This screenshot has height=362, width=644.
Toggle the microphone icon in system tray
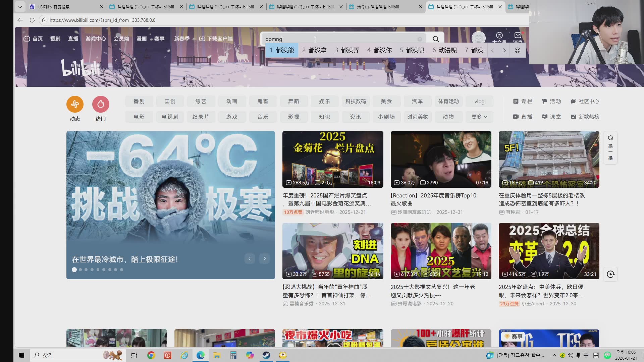tap(578, 355)
